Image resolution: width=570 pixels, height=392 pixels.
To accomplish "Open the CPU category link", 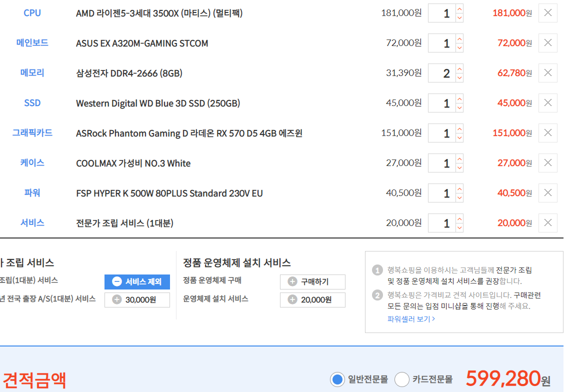I will [32, 13].
